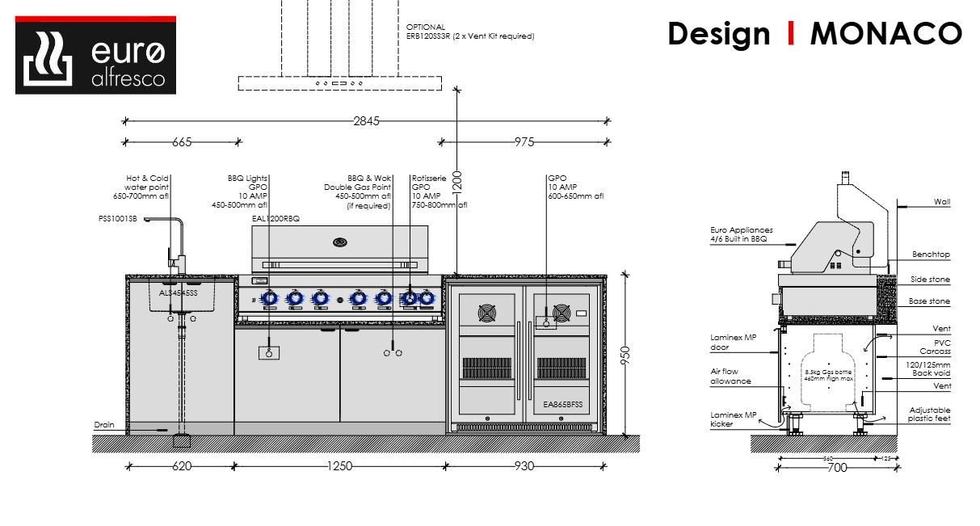
Task: Click the rightmost blue BBQ control knob
Action: 428,298
